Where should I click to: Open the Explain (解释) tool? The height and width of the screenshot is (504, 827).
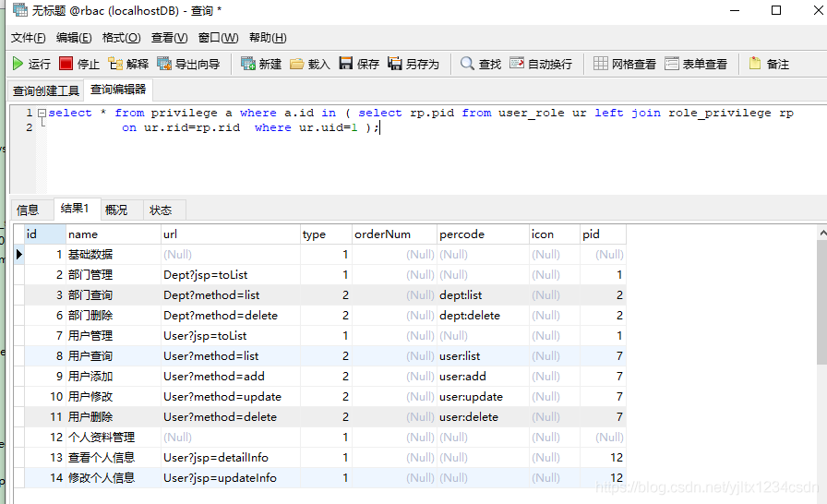coord(128,64)
